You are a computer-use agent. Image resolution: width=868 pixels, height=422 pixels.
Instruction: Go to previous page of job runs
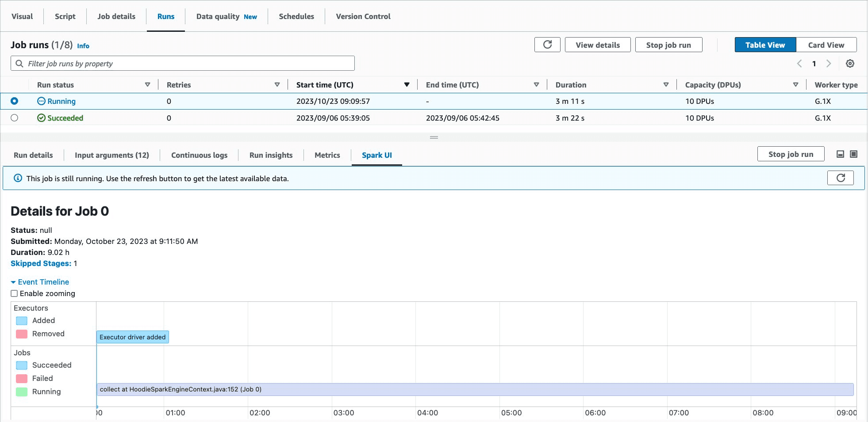(x=799, y=64)
